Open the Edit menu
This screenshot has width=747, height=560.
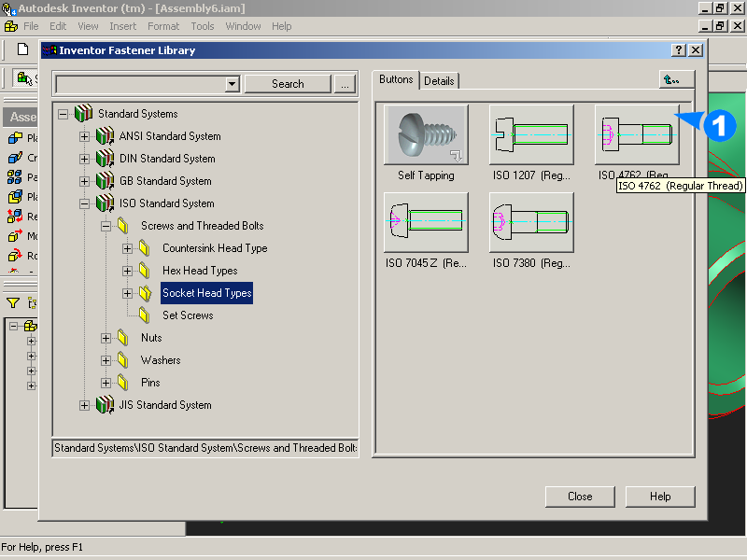click(x=58, y=26)
